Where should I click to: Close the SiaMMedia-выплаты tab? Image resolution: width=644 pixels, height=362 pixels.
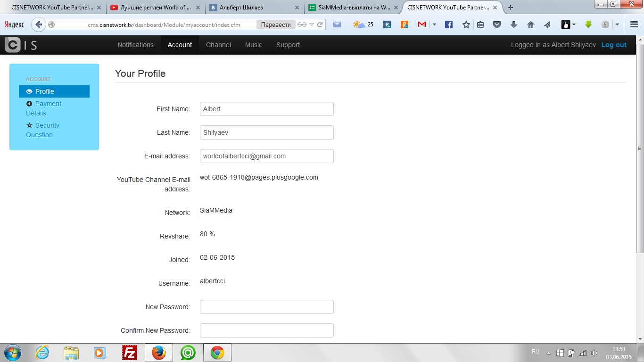click(x=396, y=8)
